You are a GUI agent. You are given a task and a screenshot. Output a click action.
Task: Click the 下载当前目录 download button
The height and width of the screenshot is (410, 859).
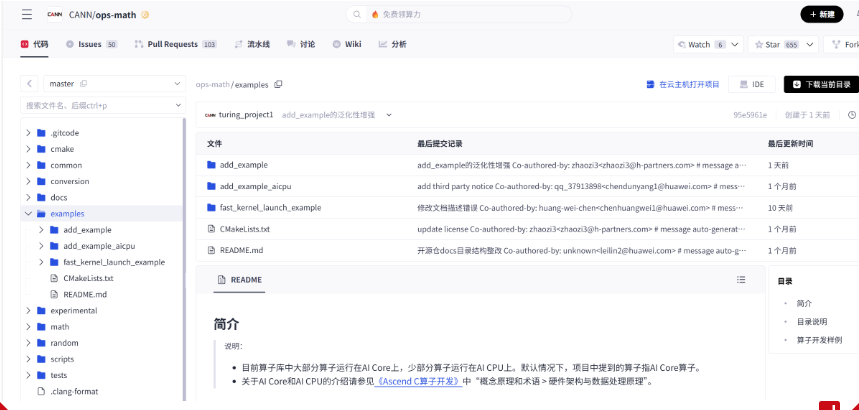point(821,85)
